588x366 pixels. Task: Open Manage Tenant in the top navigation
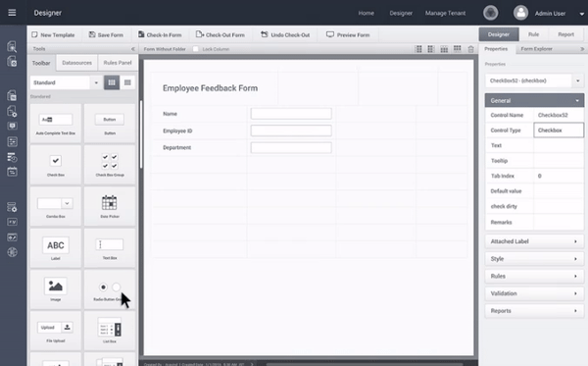(x=445, y=13)
